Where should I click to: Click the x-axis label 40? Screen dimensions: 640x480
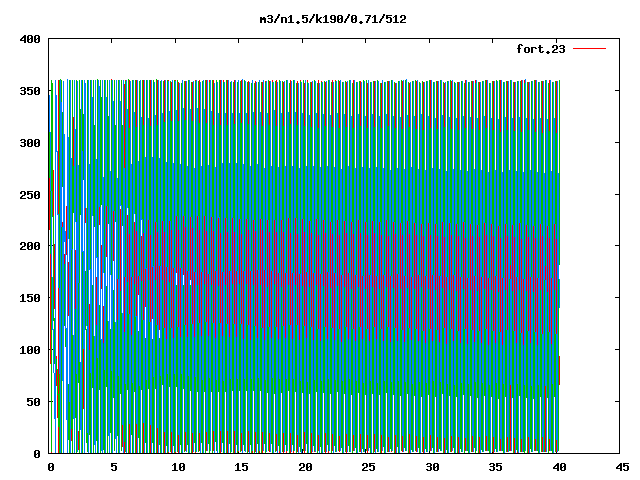coord(559,467)
